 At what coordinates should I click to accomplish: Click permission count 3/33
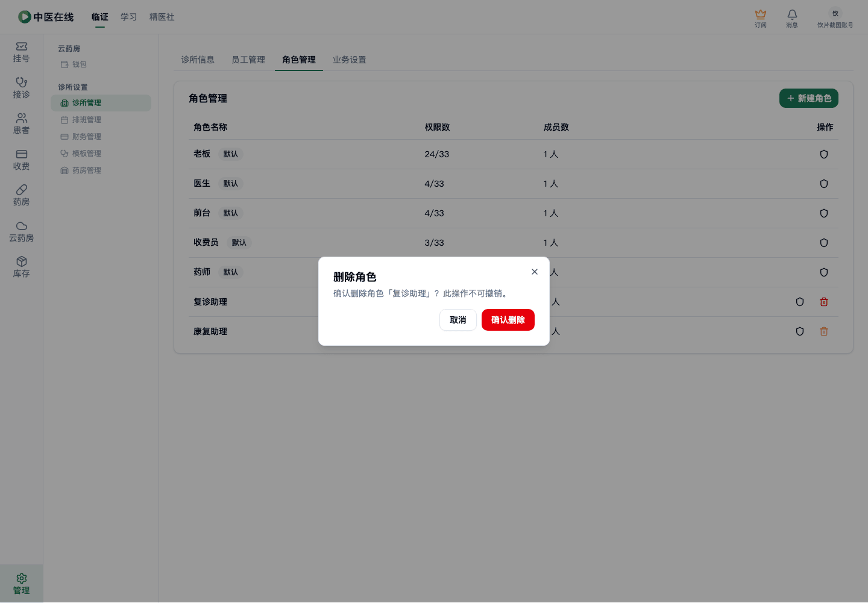[x=434, y=243]
